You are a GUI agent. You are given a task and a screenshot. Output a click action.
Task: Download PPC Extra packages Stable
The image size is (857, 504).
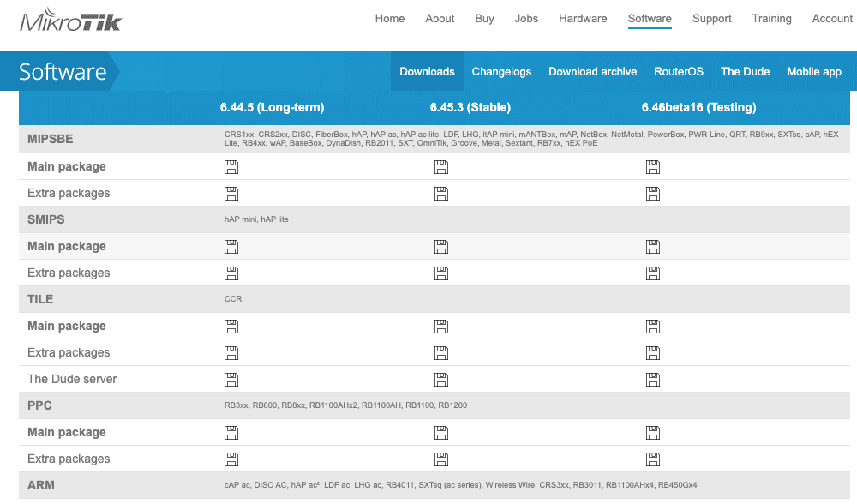(441, 459)
